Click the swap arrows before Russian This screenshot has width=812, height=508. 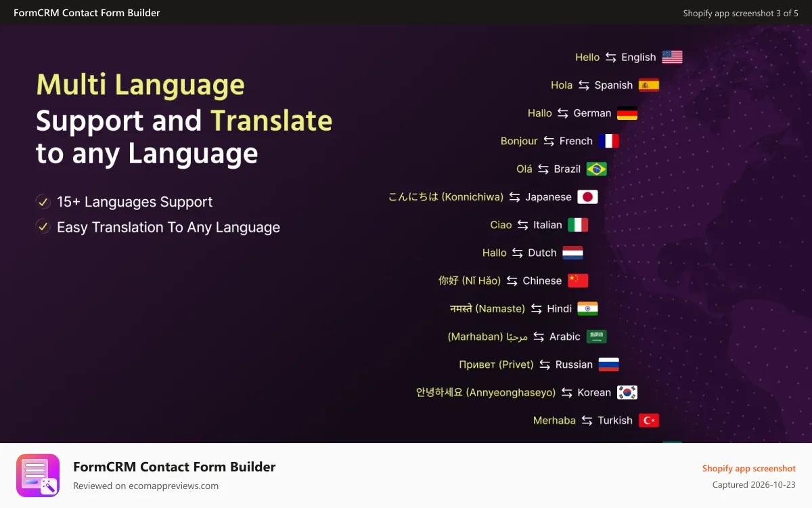click(x=545, y=364)
